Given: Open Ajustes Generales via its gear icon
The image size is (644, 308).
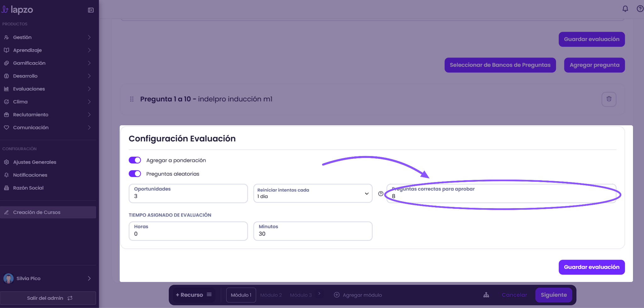Looking at the screenshot, I should pos(6,162).
